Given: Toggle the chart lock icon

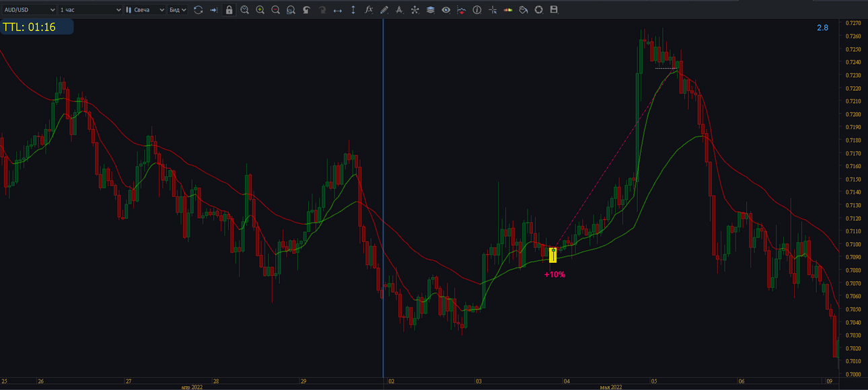Looking at the screenshot, I should 229,10.
